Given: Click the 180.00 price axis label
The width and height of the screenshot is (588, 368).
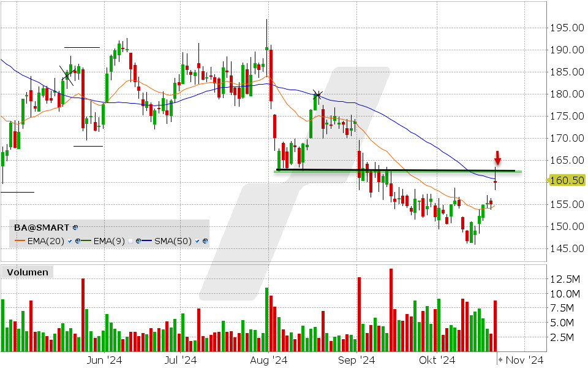Looking at the screenshot, I should (x=567, y=94).
